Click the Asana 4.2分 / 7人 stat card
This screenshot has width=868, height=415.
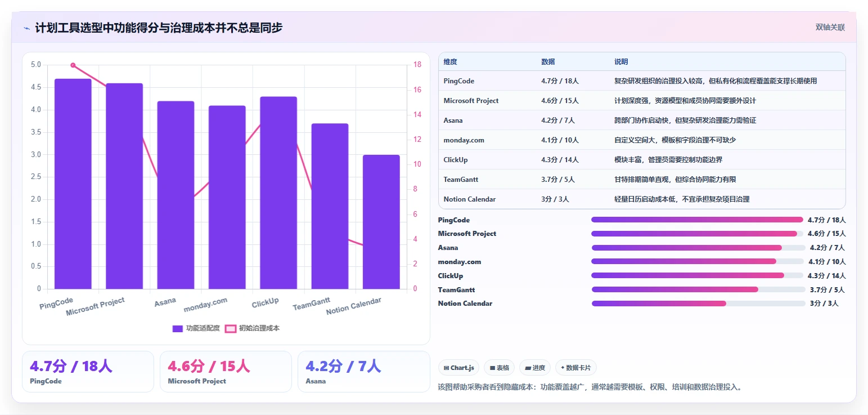pos(364,372)
